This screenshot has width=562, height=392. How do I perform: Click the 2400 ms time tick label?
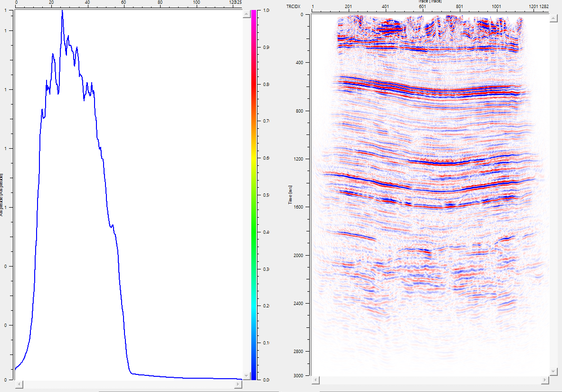[x=298, y=304]
